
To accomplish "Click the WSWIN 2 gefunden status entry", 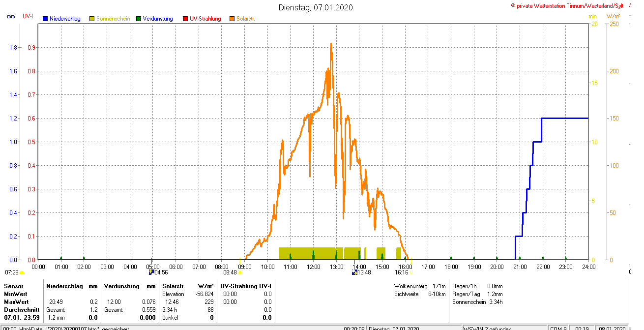I will [488, 328].
